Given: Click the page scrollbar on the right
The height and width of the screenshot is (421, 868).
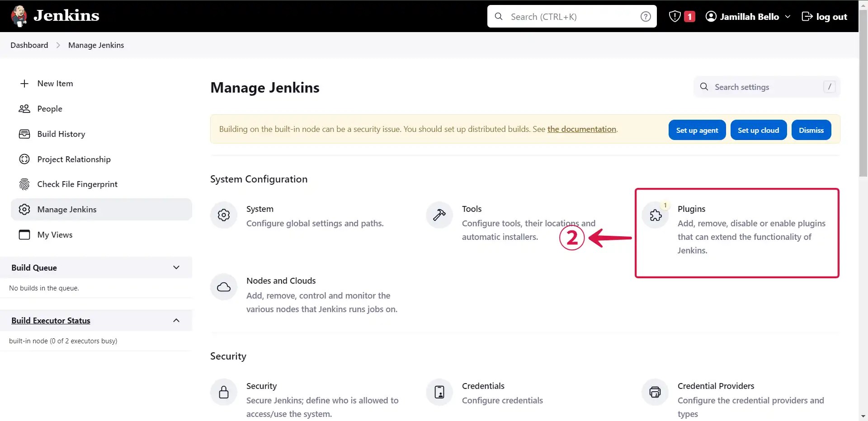Looking at the screenshot, I should (x=863, y=90).
